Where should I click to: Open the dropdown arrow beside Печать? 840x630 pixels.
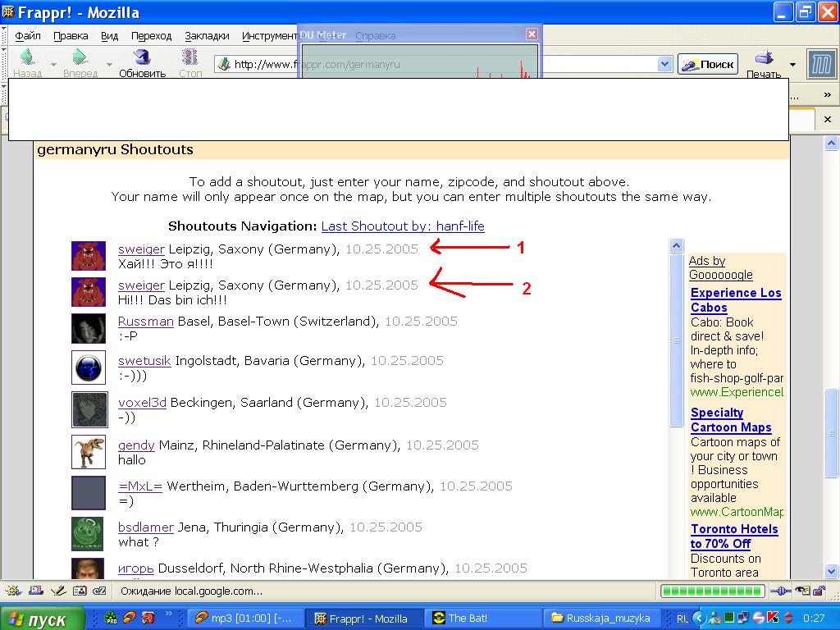tap(792, 64)
